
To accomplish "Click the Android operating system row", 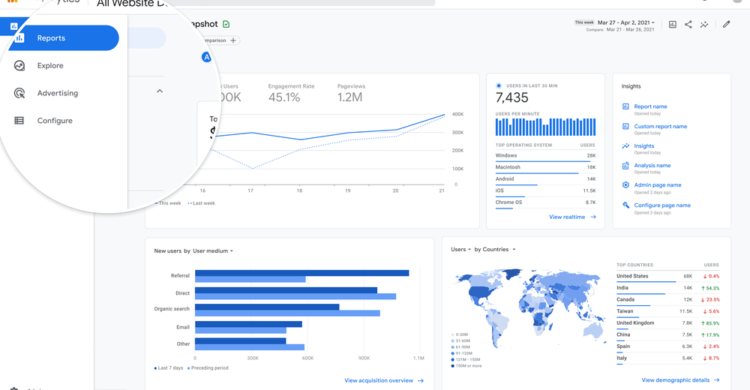I will [x=546, y=180].
